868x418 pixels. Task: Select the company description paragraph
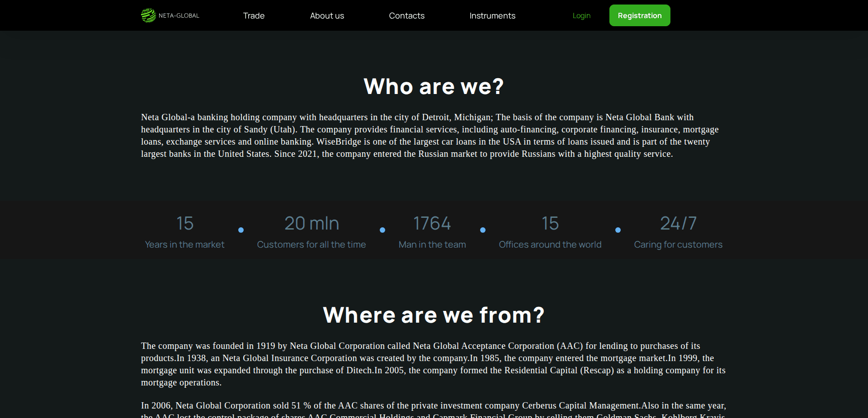429,135
